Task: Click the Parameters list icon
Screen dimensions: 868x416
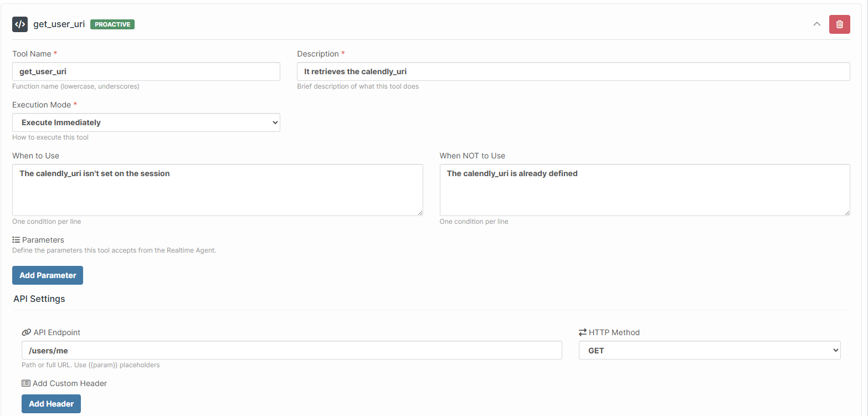Action: click(16, 240)
